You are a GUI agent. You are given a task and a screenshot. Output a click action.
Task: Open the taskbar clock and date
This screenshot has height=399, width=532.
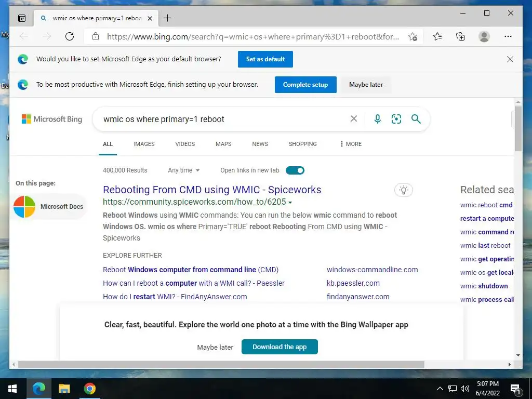[487, 389]
